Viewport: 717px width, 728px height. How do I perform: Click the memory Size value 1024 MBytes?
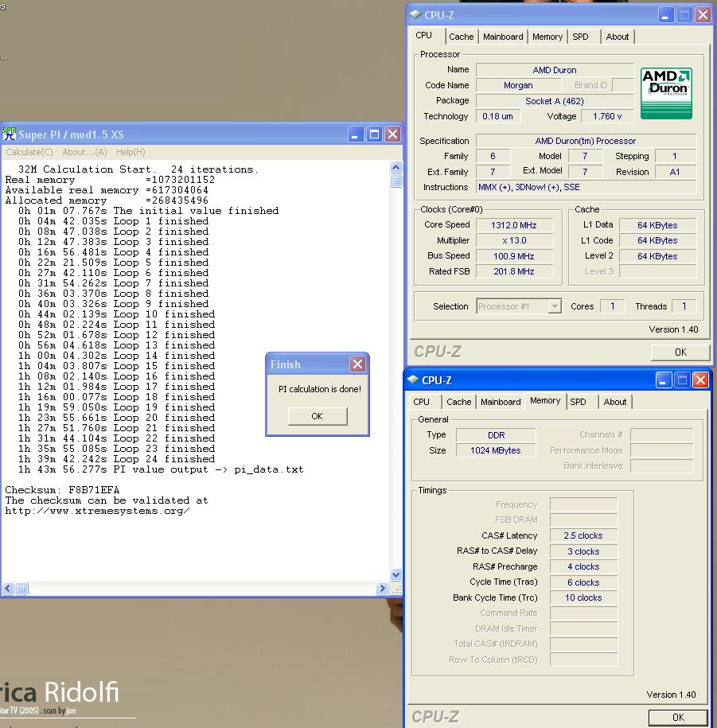coord(496,450)
